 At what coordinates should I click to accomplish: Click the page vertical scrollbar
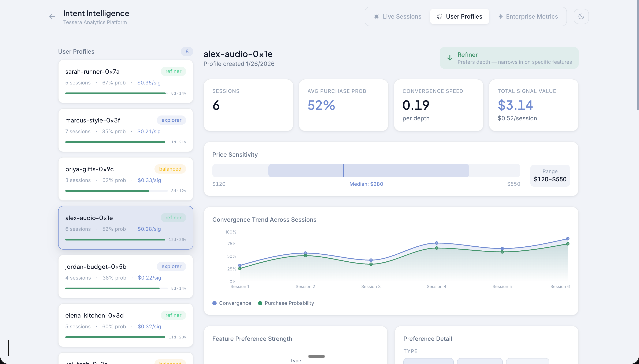[637, 55]
